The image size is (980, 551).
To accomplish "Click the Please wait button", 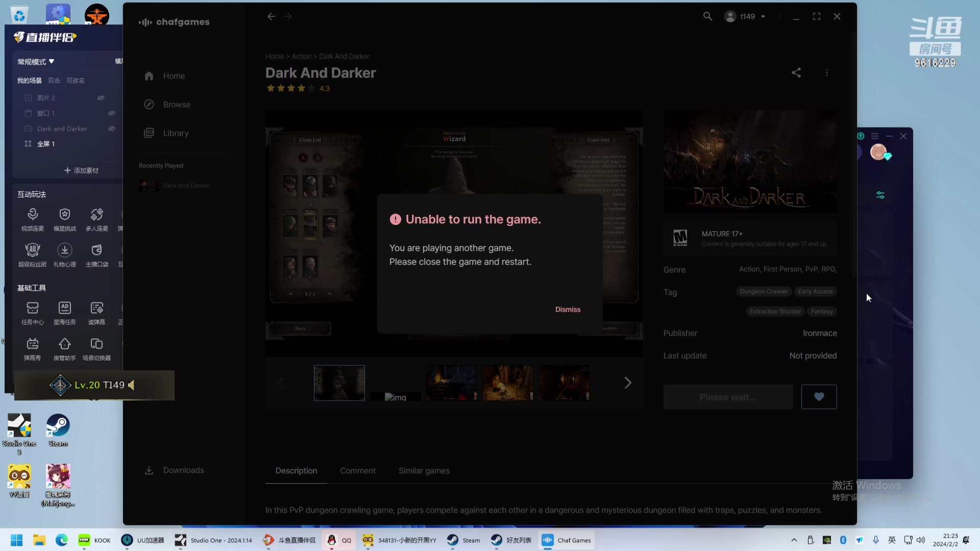I will (728, 397).
